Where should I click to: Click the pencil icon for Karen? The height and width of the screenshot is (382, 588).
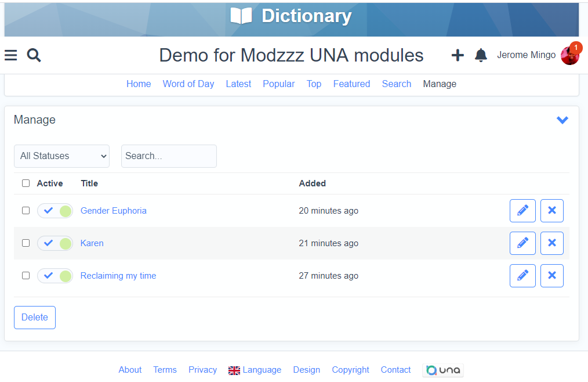(522, 243)
